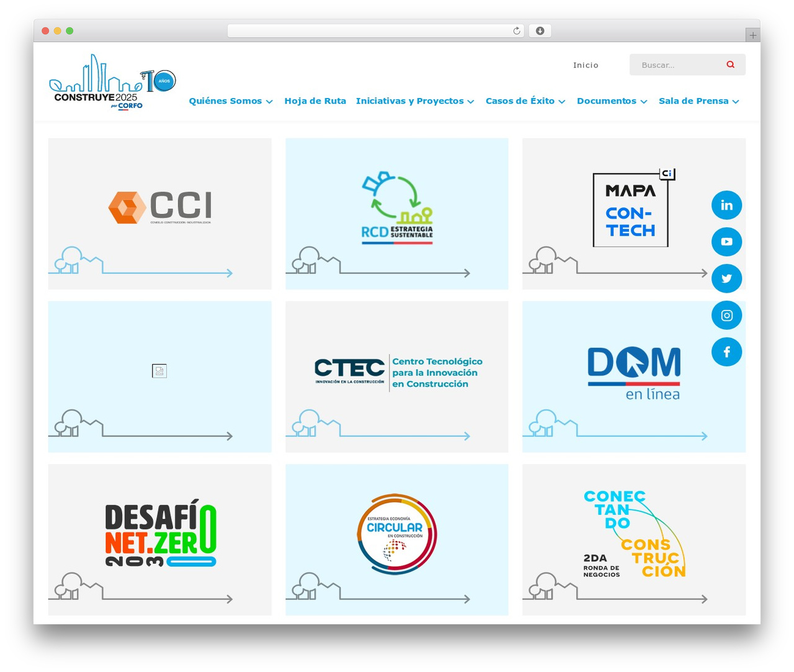This screenshot has width=794, height=672.
Task: Click the red search magnifier icon
Action: 731,64
